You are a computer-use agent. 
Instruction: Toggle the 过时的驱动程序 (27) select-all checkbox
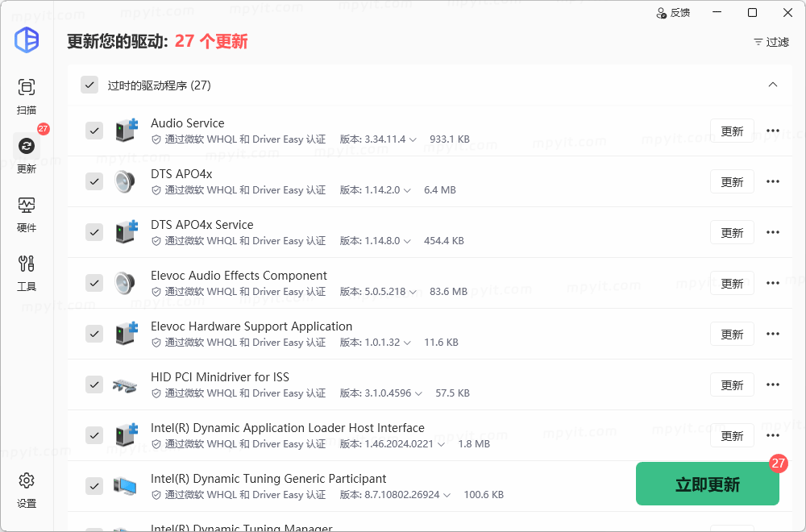point(89,85)
